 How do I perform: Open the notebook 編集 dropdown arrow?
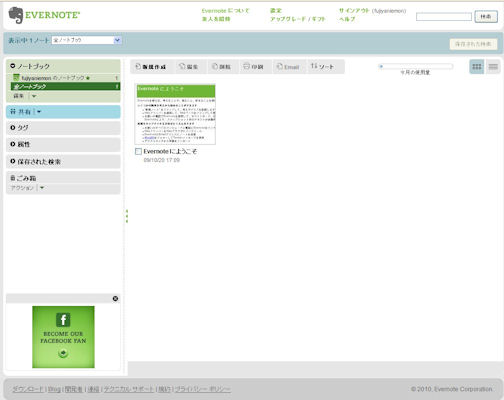(34, 96)
